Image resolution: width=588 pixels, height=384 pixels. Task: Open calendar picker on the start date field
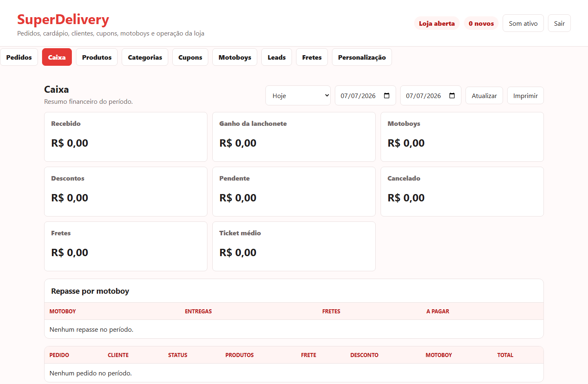pos(387,96)
